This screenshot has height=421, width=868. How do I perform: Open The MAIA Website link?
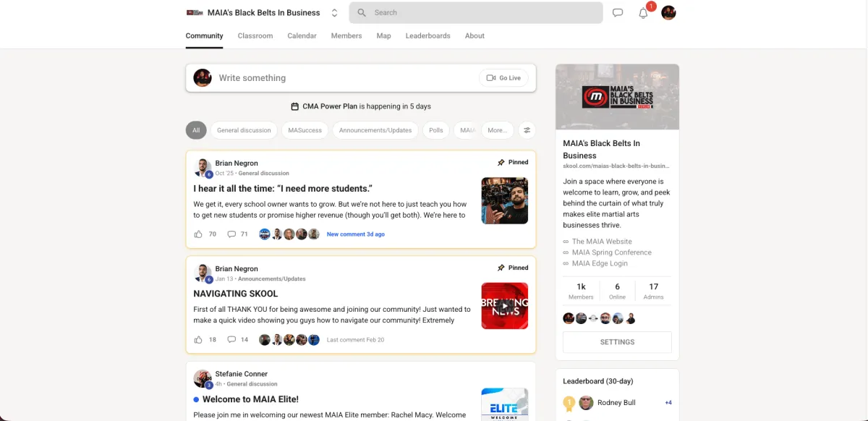[602, 242]
